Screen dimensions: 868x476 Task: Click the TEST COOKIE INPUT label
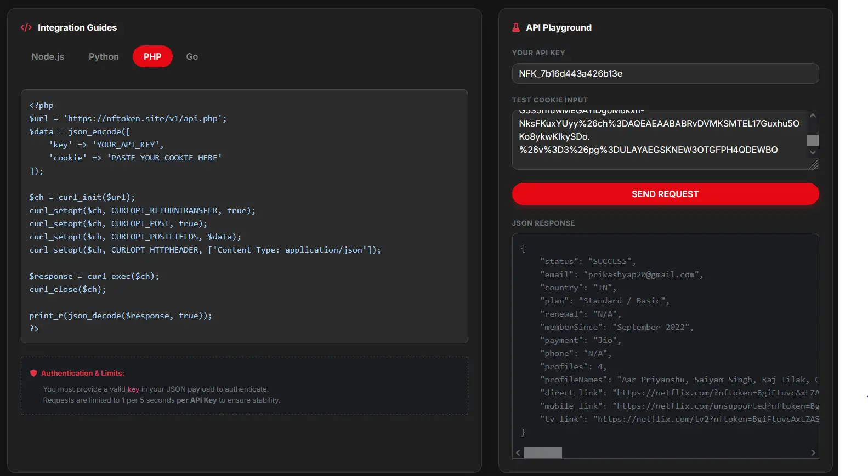(x=549, y=100)
